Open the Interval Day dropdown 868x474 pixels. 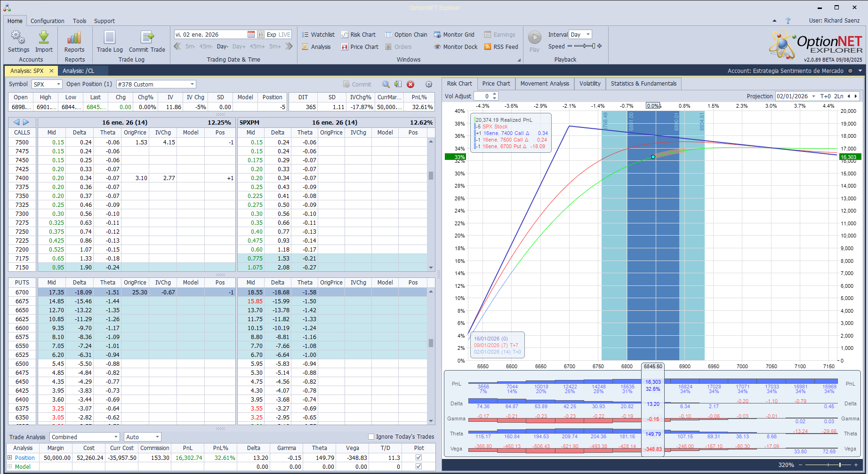pyautogui.click(x=588, y=34)
